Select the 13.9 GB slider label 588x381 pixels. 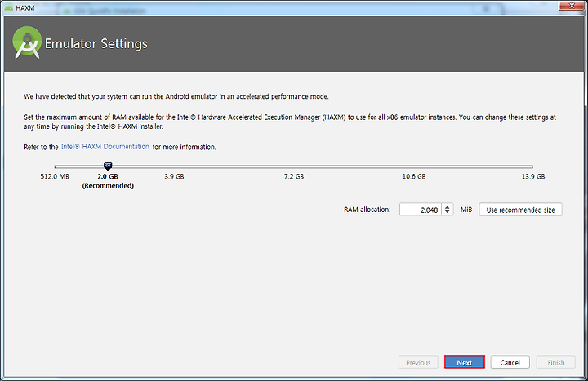click(532, 176)
